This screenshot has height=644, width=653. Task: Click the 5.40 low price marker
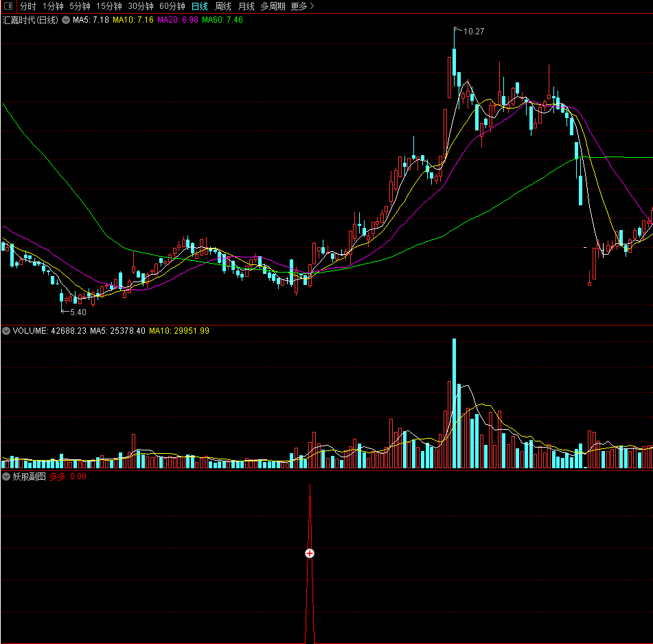pos(78,312)
